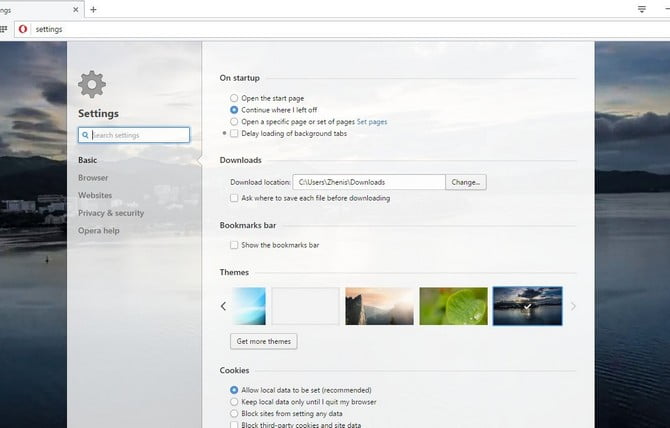Click the Settings gear icon
Screen dimensions: 670x428
click(x=91, y=84)
